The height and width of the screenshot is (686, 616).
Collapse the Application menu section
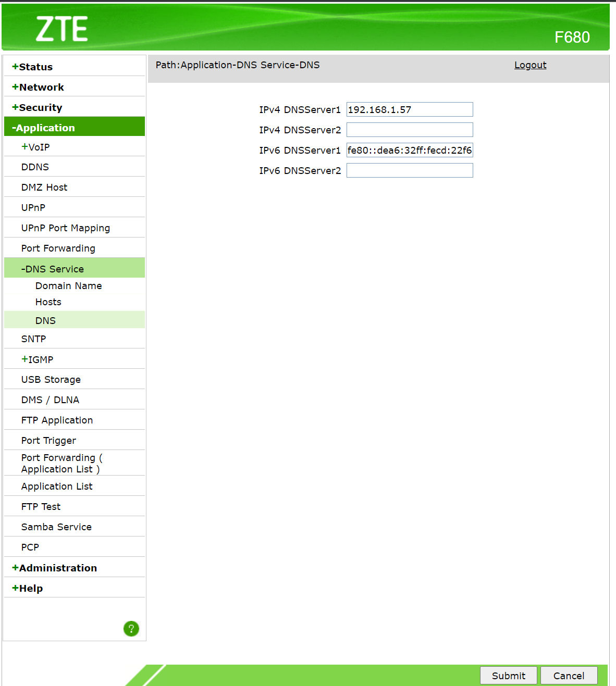pyautogui.click(x=44, y=128)
